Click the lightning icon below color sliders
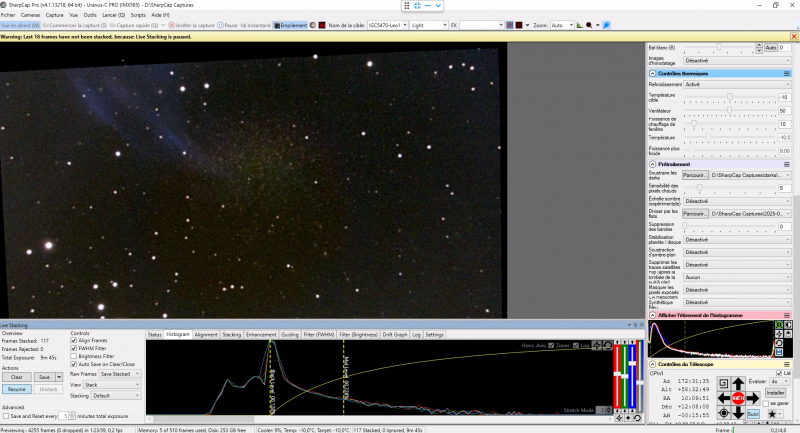The height and width of the screenshot is (433, 800). click(x=619, y=418)
